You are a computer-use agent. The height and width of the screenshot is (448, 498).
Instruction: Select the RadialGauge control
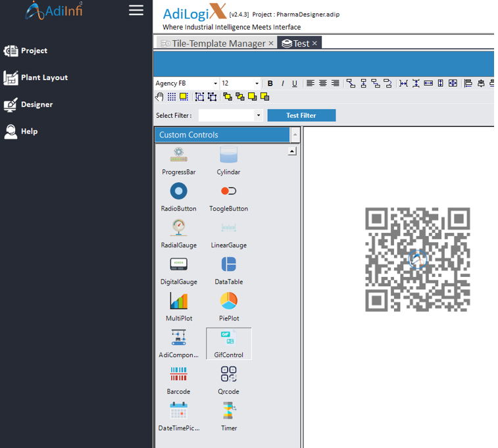pos(179,234)
